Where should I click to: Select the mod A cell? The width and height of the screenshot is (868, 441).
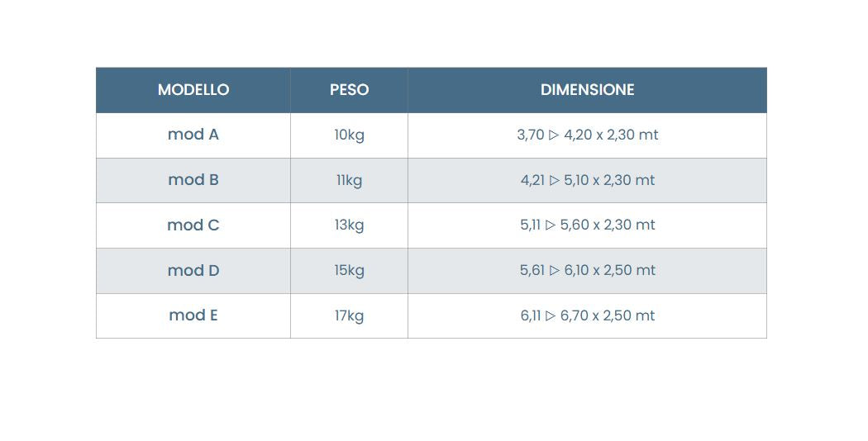[x=193, y=135]
